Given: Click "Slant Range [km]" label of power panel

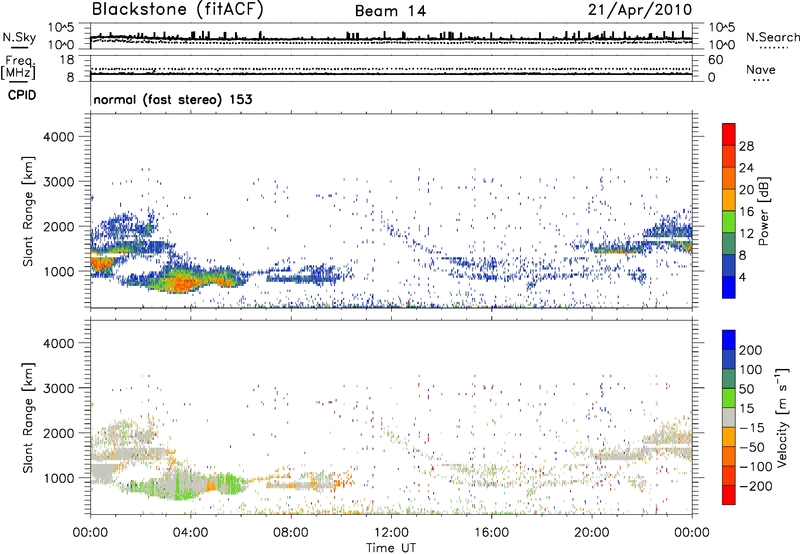Looking at the screenshot, I should pos(28,211).
